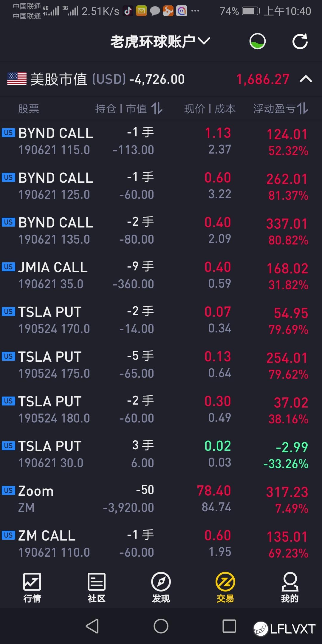Open BYND CALL 190621 115.0 position
This screenshot has width=322, height=644.
[x=161, y=141]
